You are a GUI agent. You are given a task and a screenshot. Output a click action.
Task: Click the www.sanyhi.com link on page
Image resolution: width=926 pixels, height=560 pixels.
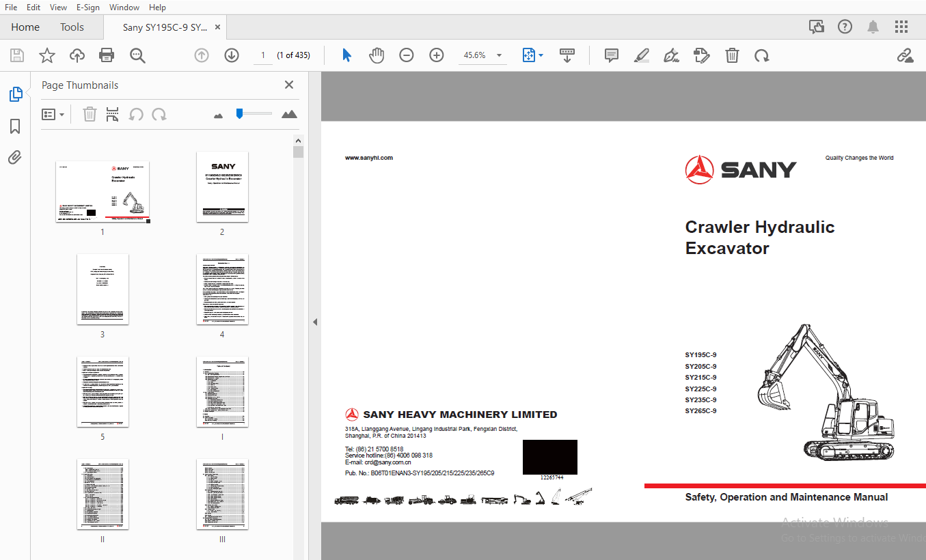coord(369,158)
